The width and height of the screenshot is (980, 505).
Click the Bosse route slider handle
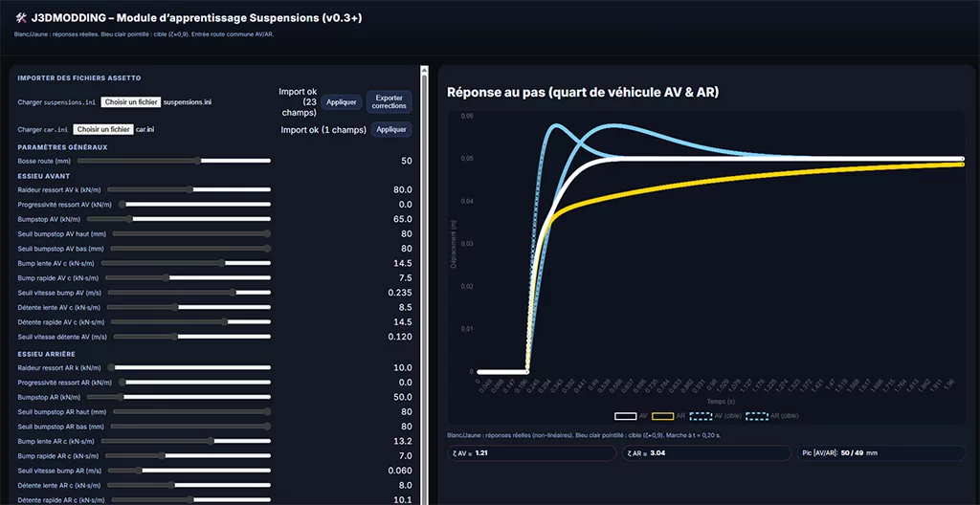point(198,161)
